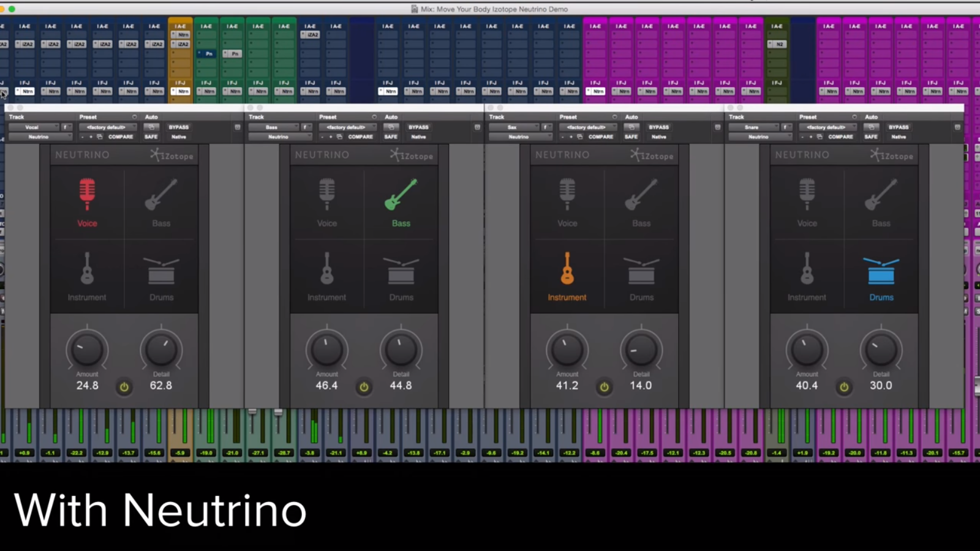980x551 pixels.
Task: Select Voice mode in the Vocal track Neutrino
Action: 87,203
